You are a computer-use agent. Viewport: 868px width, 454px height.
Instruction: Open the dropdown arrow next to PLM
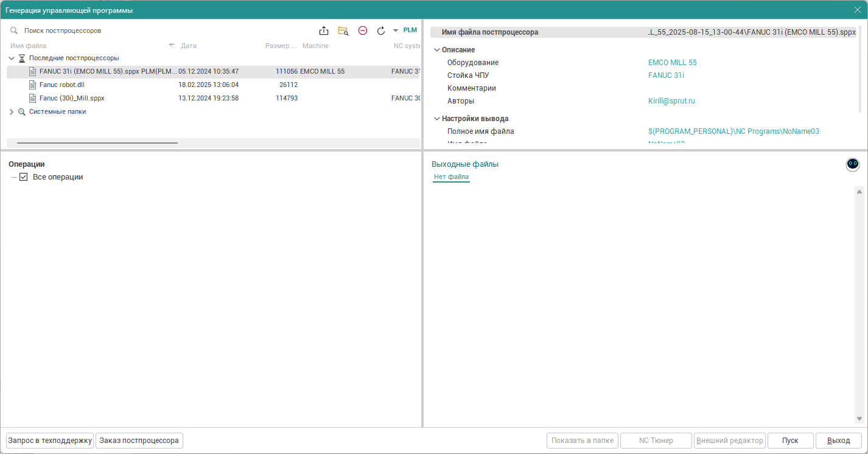point(396,30)
